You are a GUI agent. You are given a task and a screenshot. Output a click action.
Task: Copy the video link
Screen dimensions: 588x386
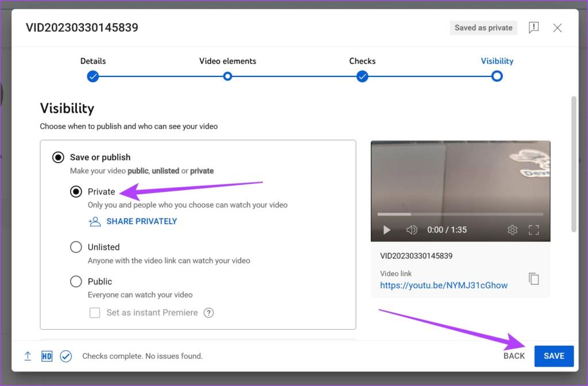[x=533, y=279]
